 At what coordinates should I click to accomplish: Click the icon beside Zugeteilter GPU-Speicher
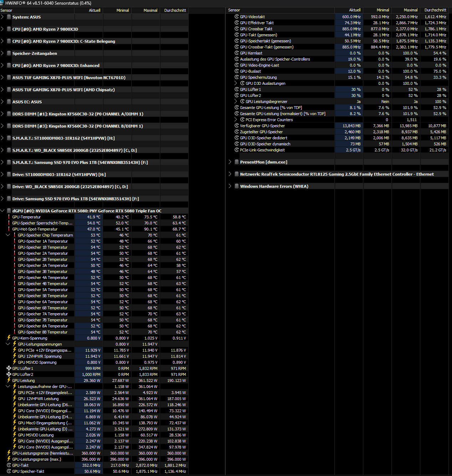(x=237, y=132)
